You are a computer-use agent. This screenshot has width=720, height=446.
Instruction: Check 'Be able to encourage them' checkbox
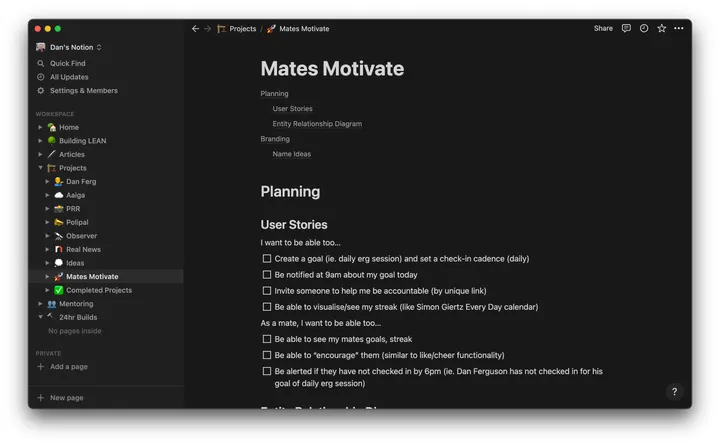[x=267, y=355]
